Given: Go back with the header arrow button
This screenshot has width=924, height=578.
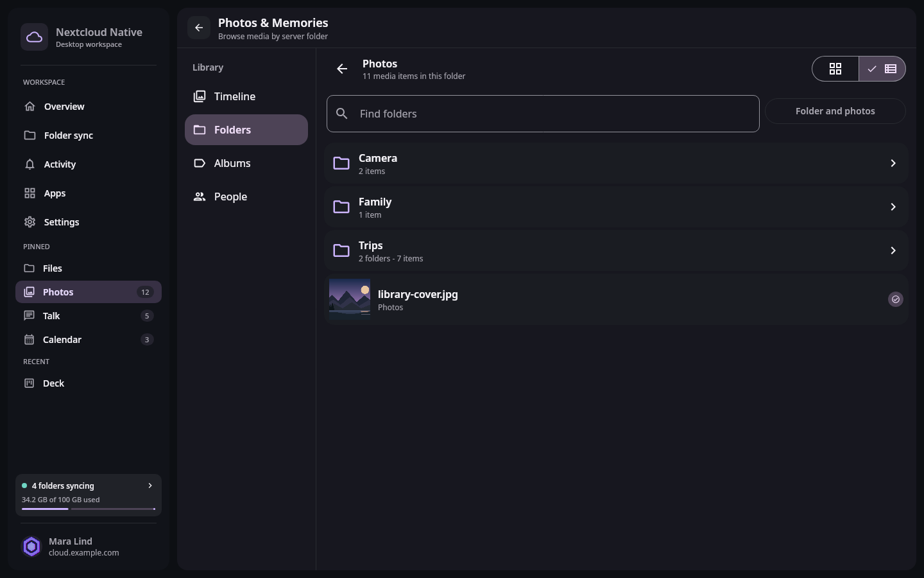Looking at the screenshot, I should tap(199, 28).
